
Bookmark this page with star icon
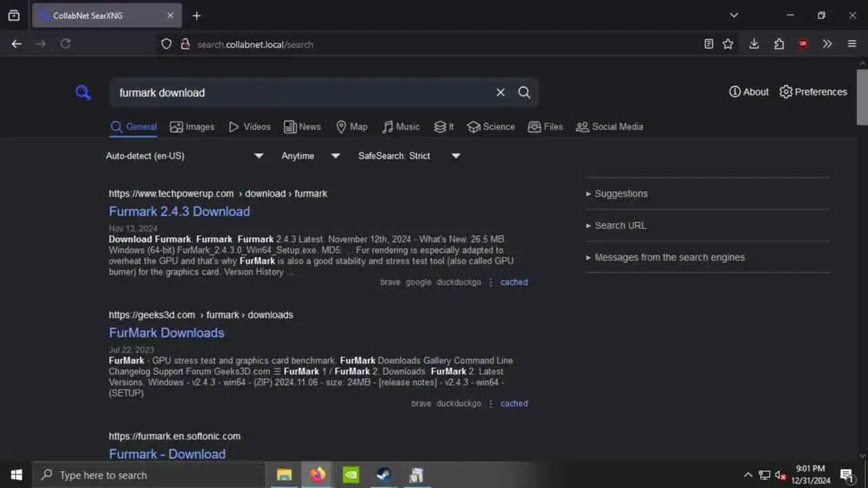point(728,44)
